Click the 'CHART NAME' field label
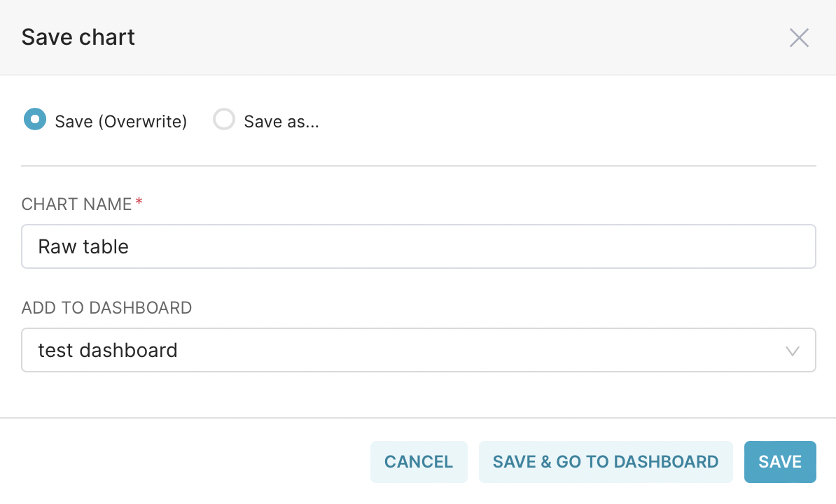The height and width of the screenshot is (504, 836). tap(77, 204)
